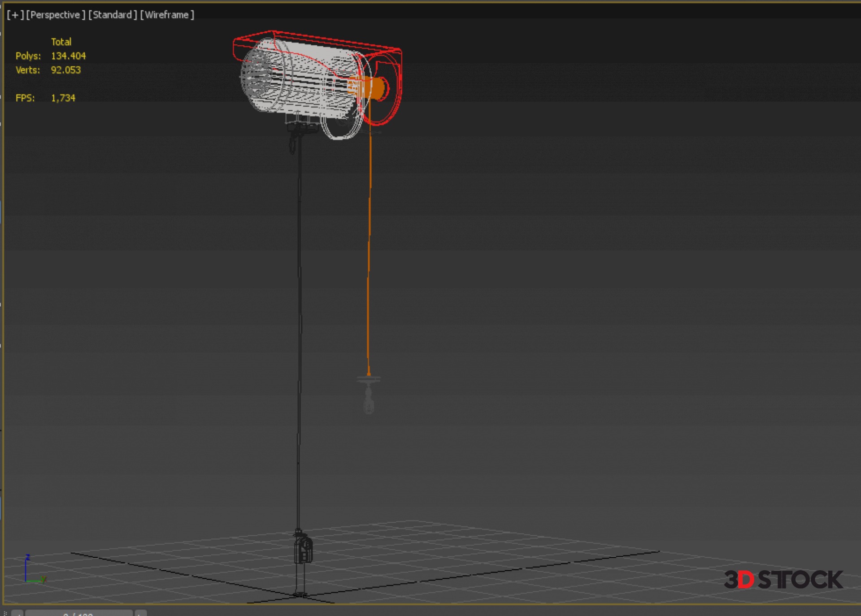Image resolution: width=861 pixels, height=616 pixels.
Task: Click the toolbar drag handle beside time slider
Action: [x=5, y=613]
